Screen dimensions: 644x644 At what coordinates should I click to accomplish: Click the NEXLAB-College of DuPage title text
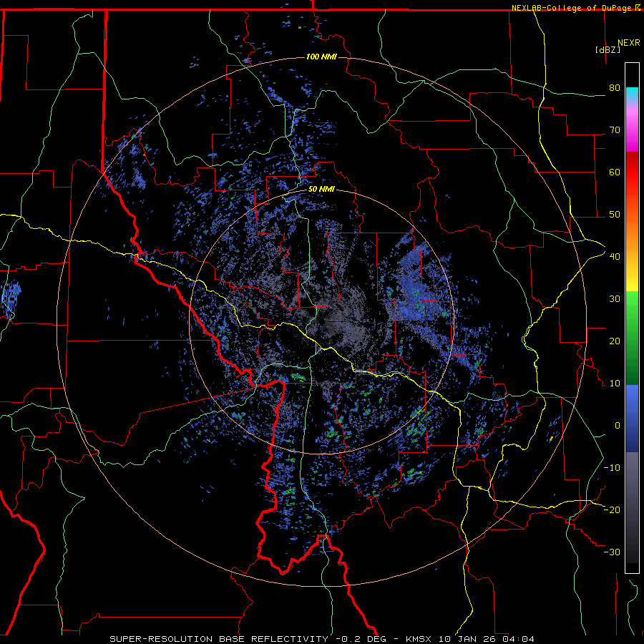pos(572,8)
